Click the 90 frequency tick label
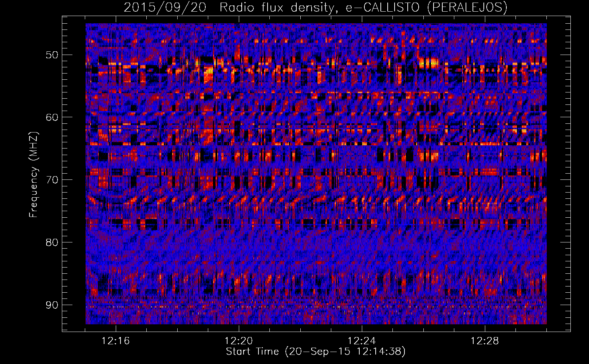The image size is (589, 364). 52,305
